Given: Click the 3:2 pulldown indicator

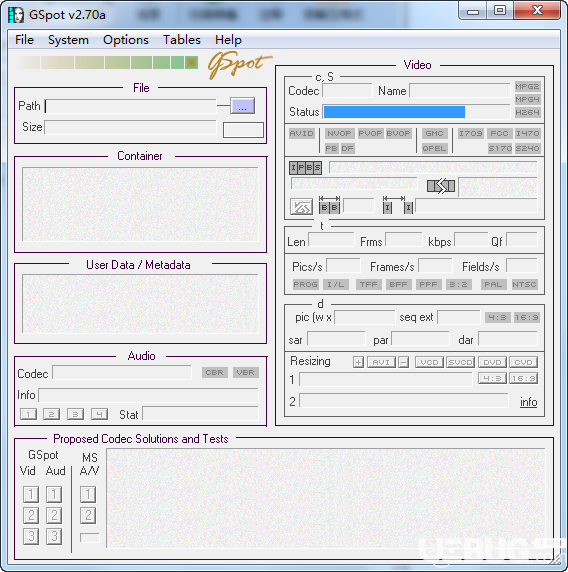Looking at the screenshot, I should 459,284.
